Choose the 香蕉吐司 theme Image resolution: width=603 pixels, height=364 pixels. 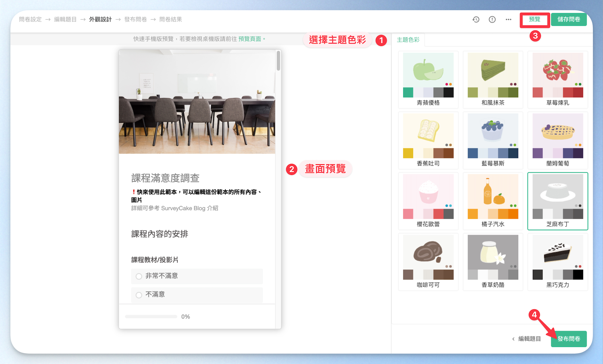428,140
